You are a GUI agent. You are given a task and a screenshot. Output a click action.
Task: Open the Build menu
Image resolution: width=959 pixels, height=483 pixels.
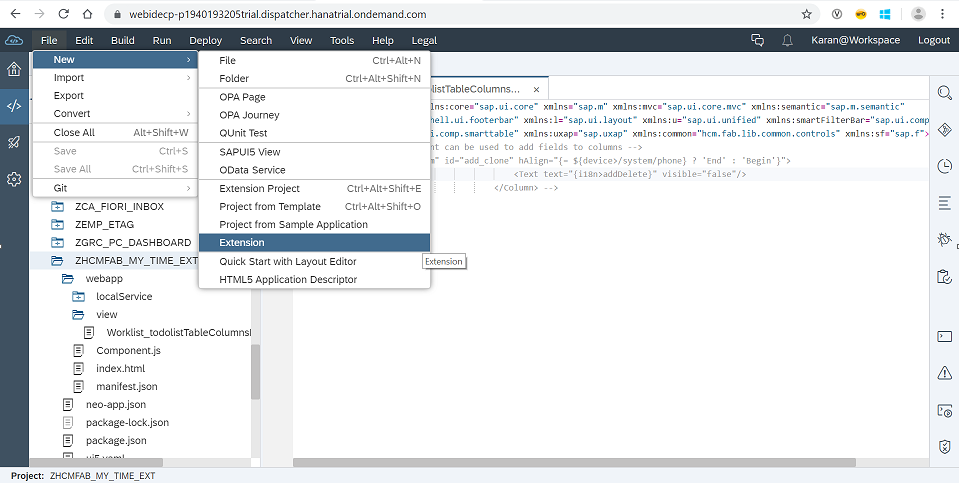(x=123, y=40)
